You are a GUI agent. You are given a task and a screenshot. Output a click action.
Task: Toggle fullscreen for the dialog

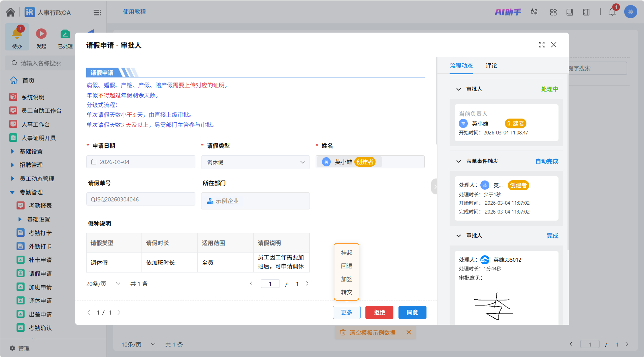click(542, 45)
